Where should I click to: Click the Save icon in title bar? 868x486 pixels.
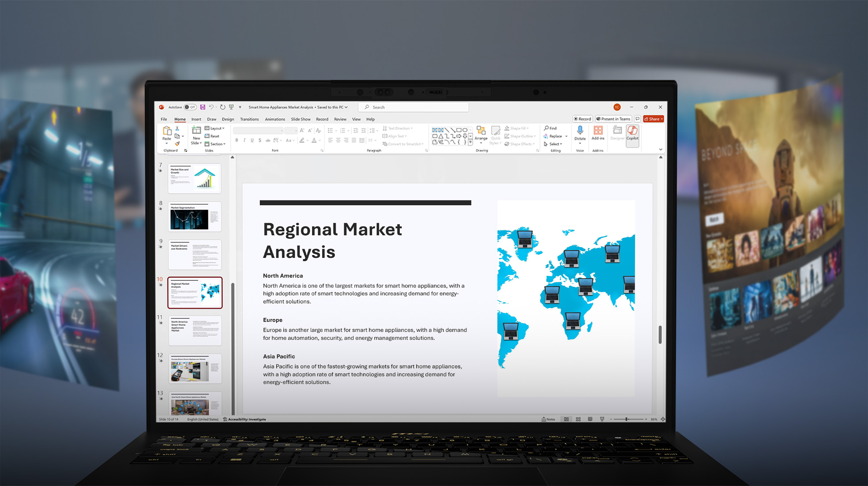203,107
